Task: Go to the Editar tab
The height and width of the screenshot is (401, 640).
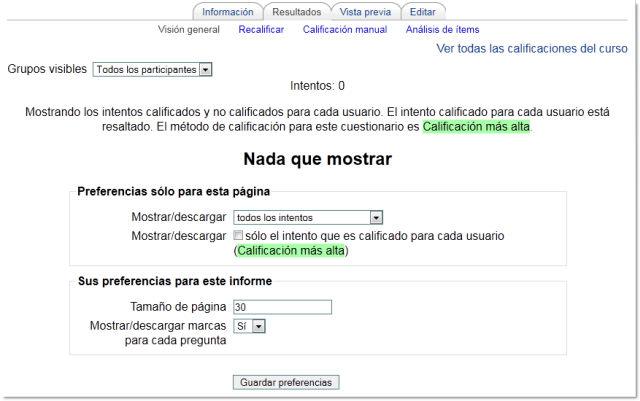Action: (422, 12)
